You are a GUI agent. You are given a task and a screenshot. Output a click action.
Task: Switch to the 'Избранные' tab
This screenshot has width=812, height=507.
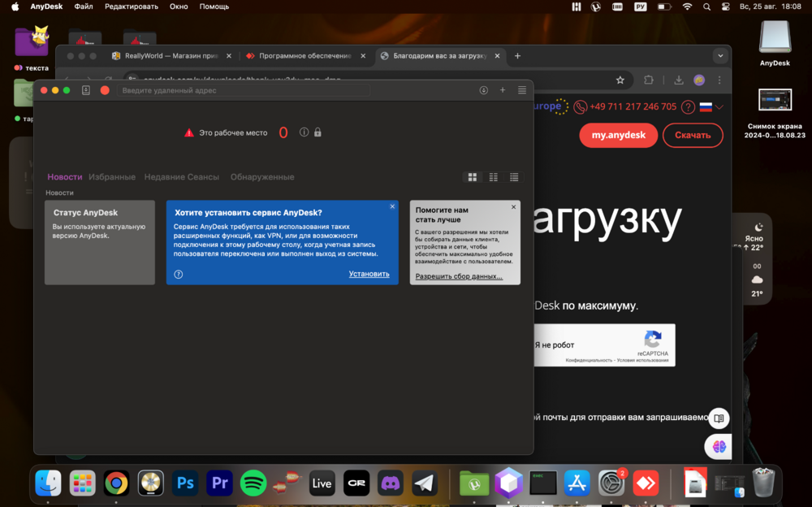(x=112, y=177)
